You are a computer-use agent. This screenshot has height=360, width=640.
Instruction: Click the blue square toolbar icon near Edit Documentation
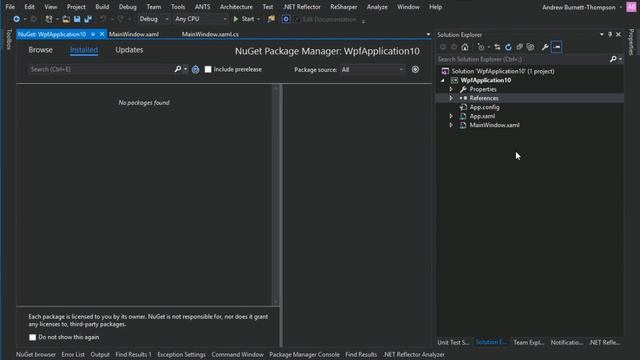(286, 19)
